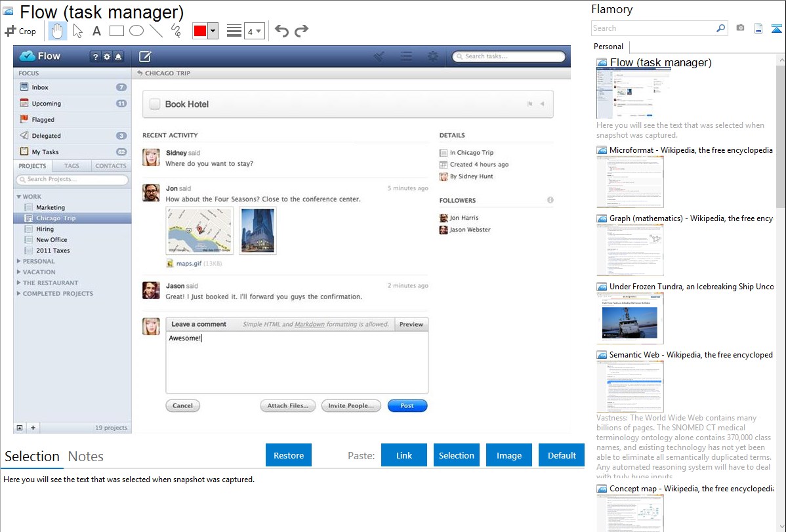Open the Flow notifications bell
This screenshot has height=532, width=786.
coord(118,56)
